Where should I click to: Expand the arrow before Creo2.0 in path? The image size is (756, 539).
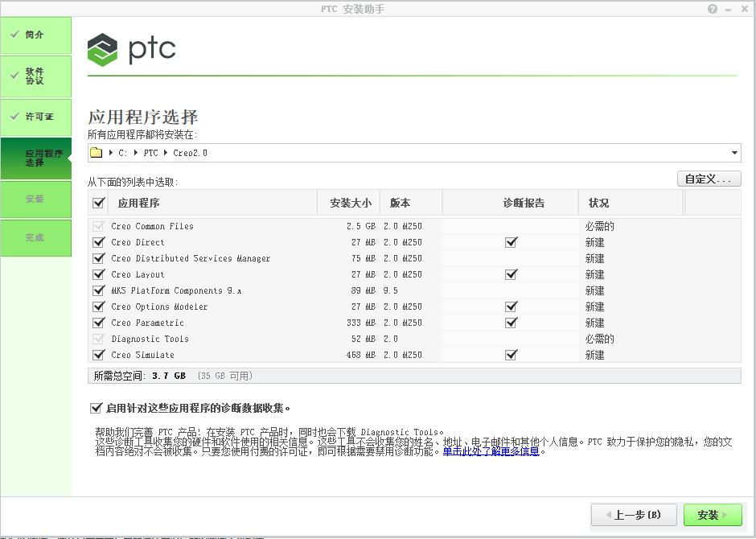coord(166,153)
